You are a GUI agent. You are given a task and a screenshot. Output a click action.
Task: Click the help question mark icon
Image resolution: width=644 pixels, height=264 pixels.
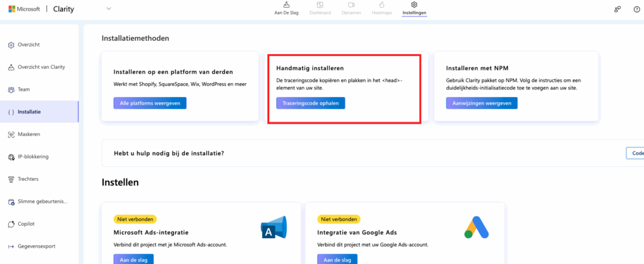click(x=636, y=9)
